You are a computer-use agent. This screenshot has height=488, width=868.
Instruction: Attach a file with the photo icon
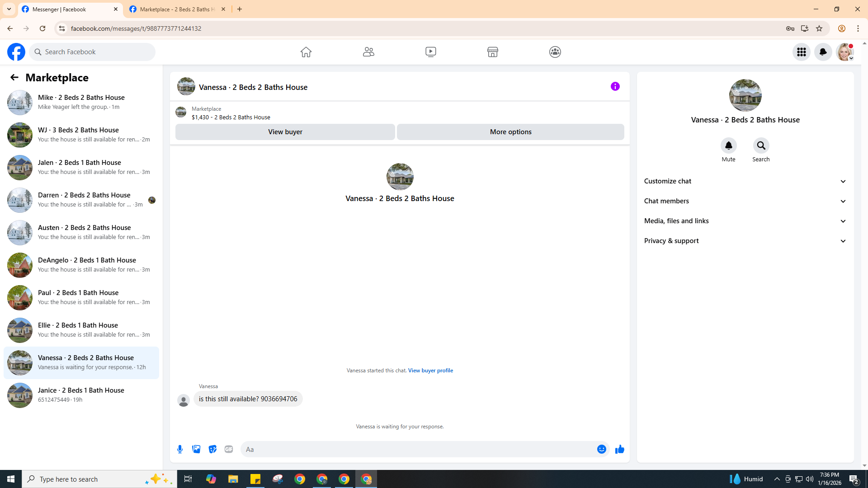(196, 449)
